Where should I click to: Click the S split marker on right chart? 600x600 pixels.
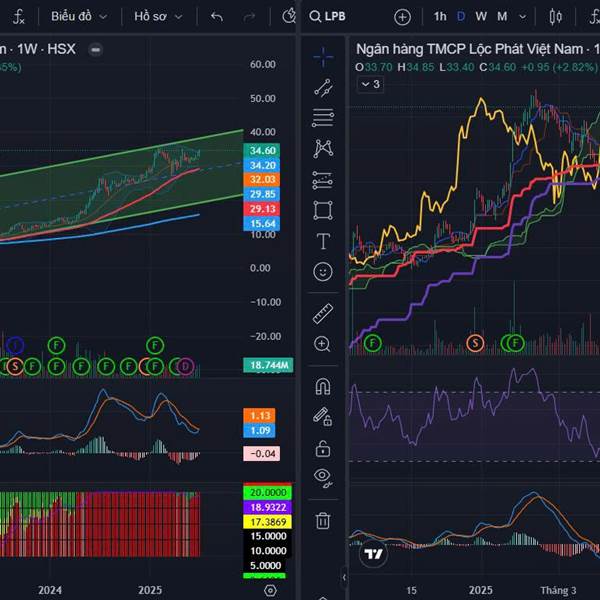point(475,343)
